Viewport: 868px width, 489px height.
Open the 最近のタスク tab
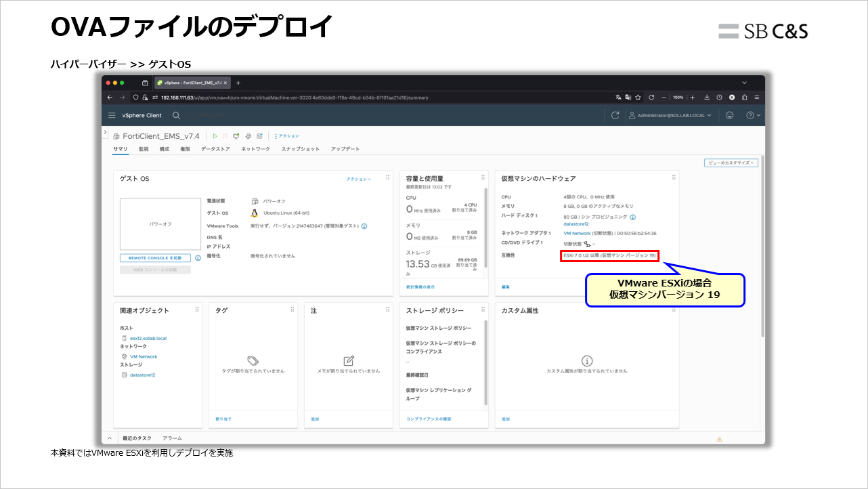tap(137, 438)
